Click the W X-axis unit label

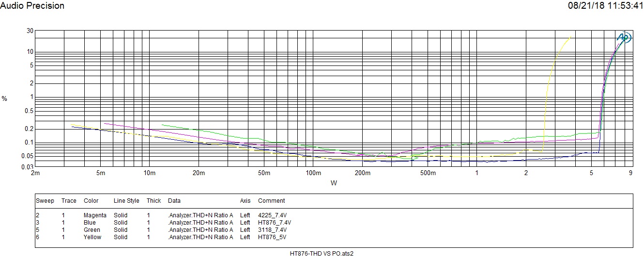334,183
